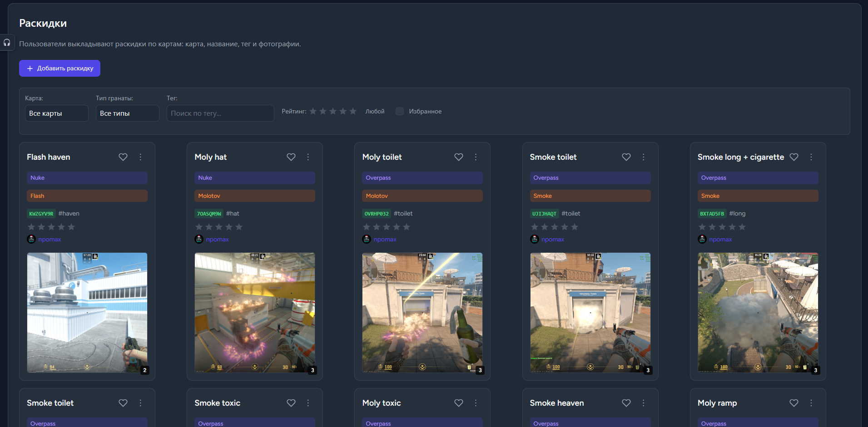
Task: Expand the Все типы grenade type dropdown
Action: [127, 113]
